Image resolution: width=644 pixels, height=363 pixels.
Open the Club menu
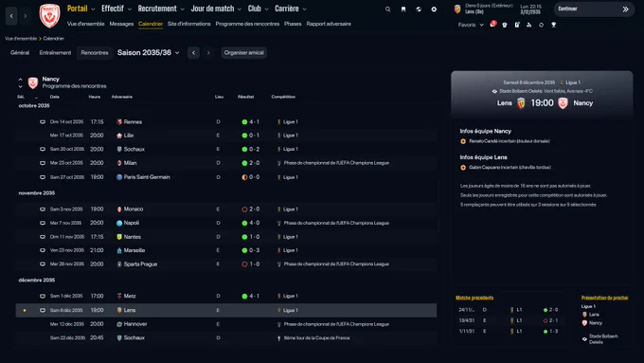coord(258,9)
